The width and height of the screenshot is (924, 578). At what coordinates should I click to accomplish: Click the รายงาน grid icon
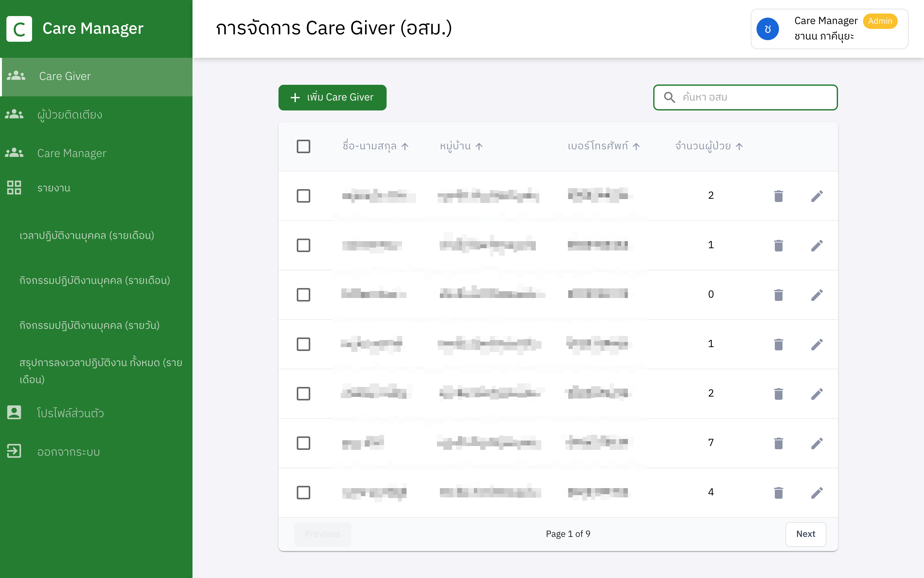coord(14,188)
